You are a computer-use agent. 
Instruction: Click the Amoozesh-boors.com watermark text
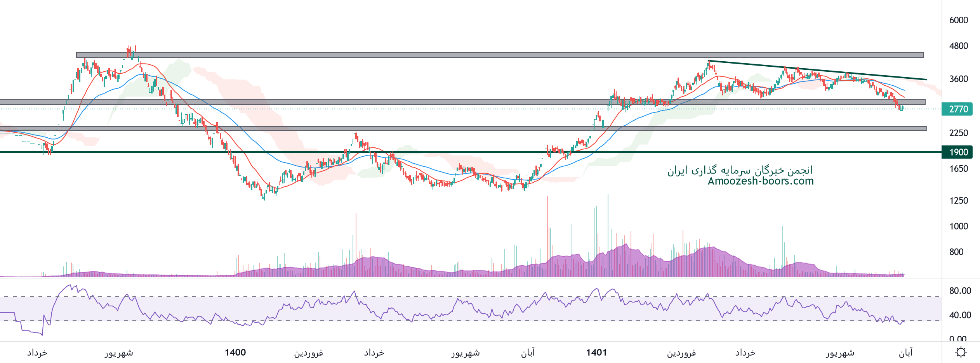coord(760,181)
